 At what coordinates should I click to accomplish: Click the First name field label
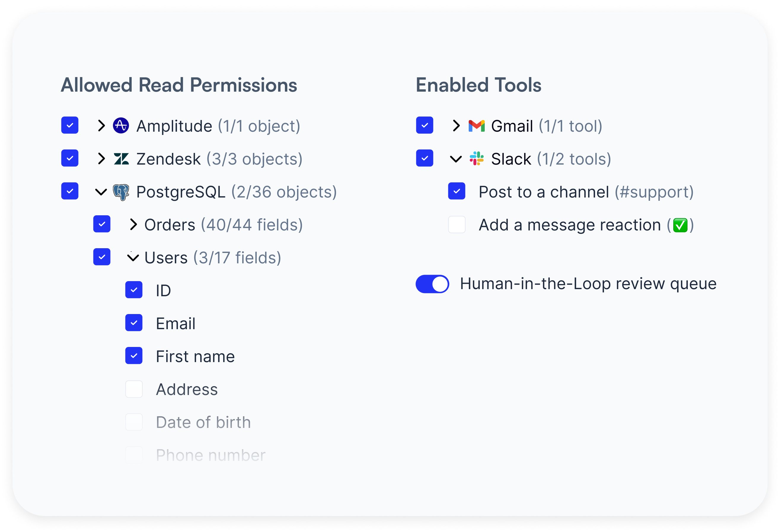(195, 356)
